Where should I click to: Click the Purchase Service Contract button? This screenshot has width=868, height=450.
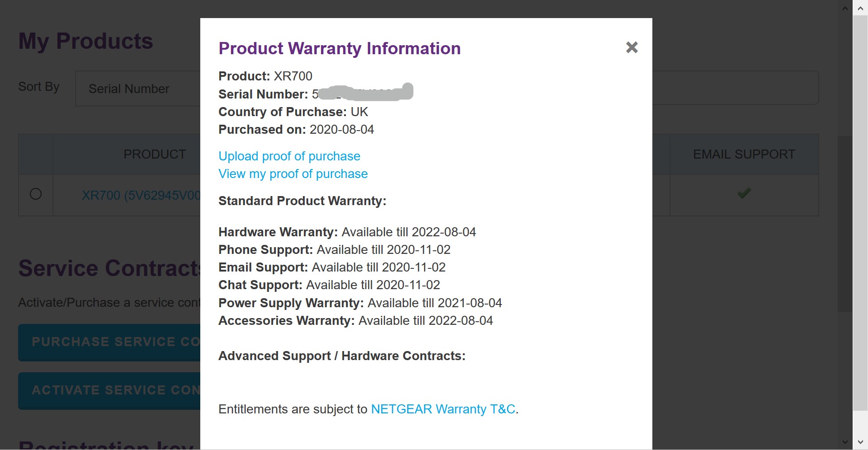(109, 342)
